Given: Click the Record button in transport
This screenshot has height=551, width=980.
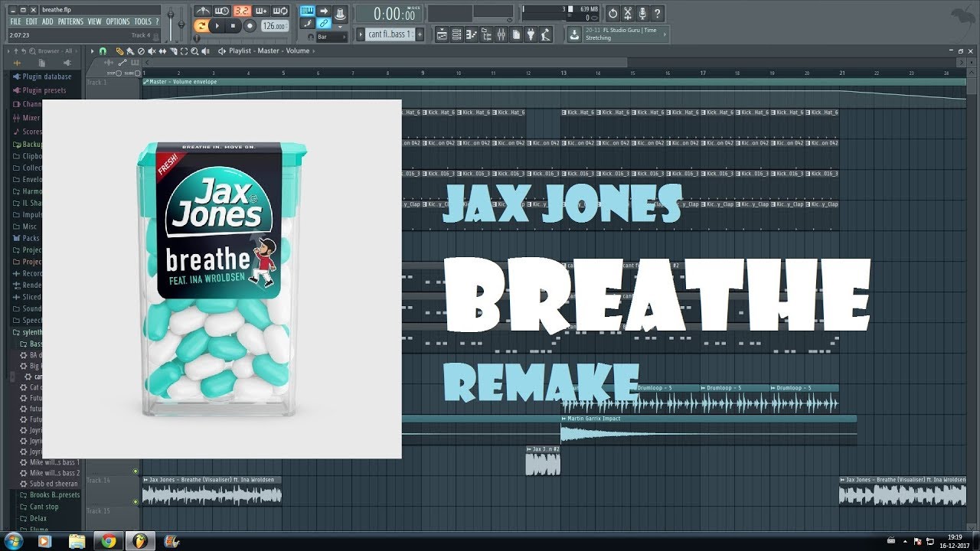Looking at the screenshot, I should coord(250,26).
